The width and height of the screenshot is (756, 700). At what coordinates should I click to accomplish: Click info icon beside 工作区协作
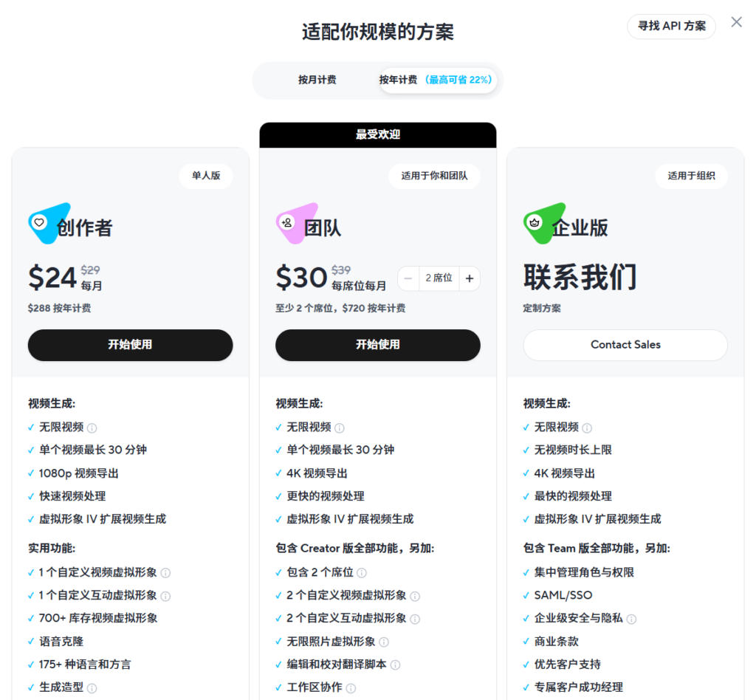(x=351, y=687)
